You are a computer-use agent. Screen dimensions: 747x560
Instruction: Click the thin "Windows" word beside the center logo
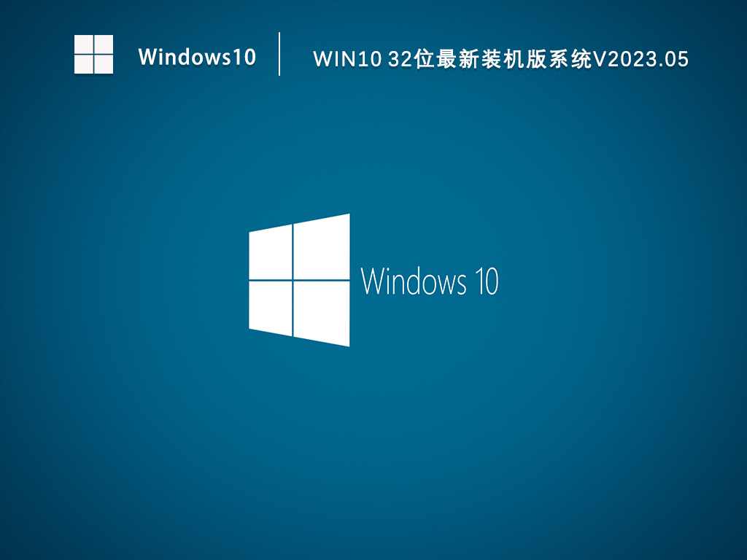[x=414, y=281]
